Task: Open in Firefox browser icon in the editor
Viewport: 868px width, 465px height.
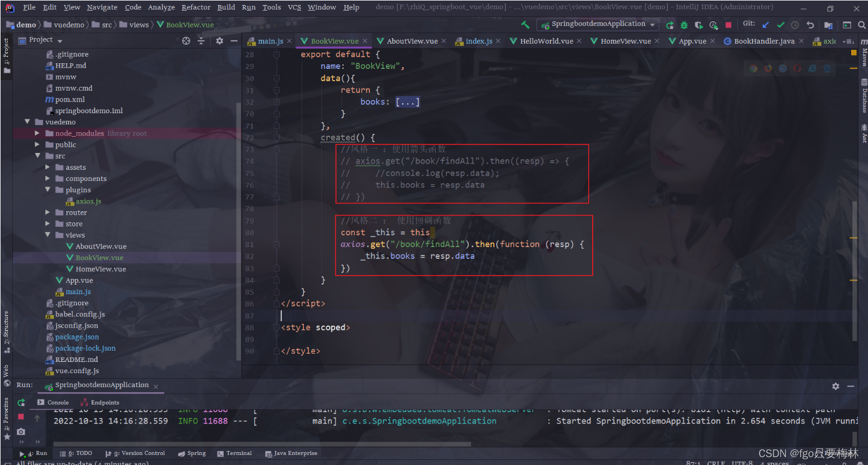Action: [x=768, y=68]
